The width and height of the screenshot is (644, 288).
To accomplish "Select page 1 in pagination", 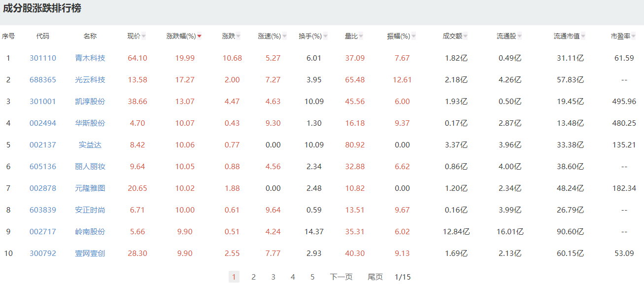I will tap(234, 277).
